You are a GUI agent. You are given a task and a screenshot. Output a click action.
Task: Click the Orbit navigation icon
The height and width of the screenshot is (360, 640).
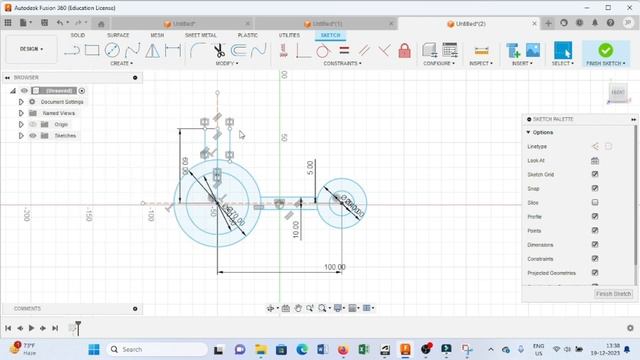(x=270, y=308)
